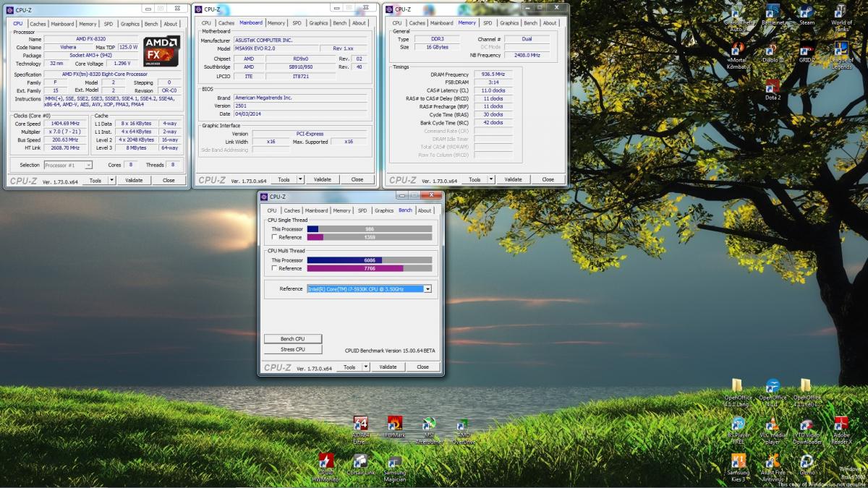
Task: Click the multi thread Reference score bar
Action: (x=370, y=268)
